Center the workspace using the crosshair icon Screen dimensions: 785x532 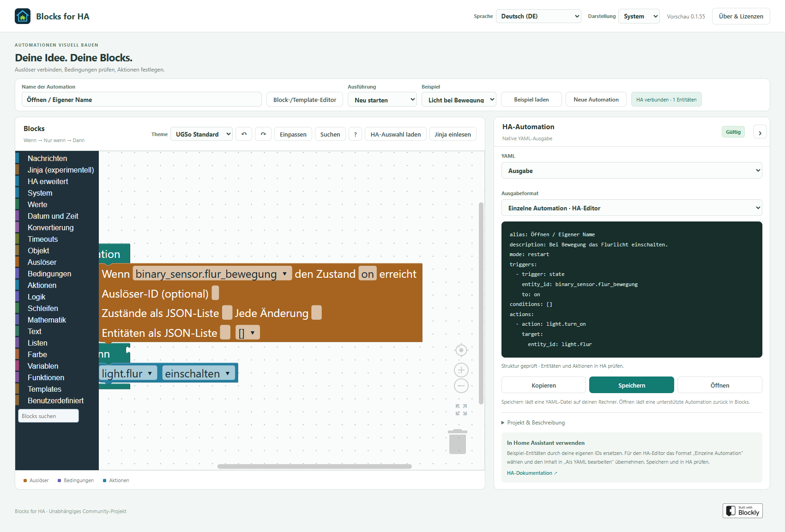pyautogui.click(x=461, y=350)
